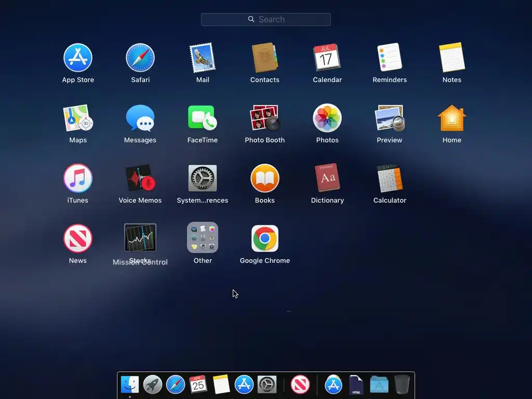The image size is (532, 399).
Task: Launch Google Chrome
Action: [x=264, y=238]
